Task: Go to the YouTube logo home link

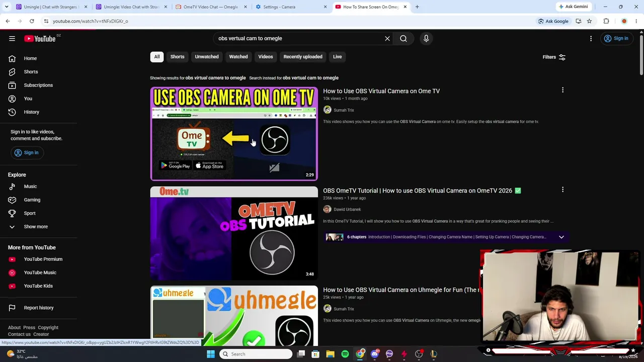Action: [40, 39]
